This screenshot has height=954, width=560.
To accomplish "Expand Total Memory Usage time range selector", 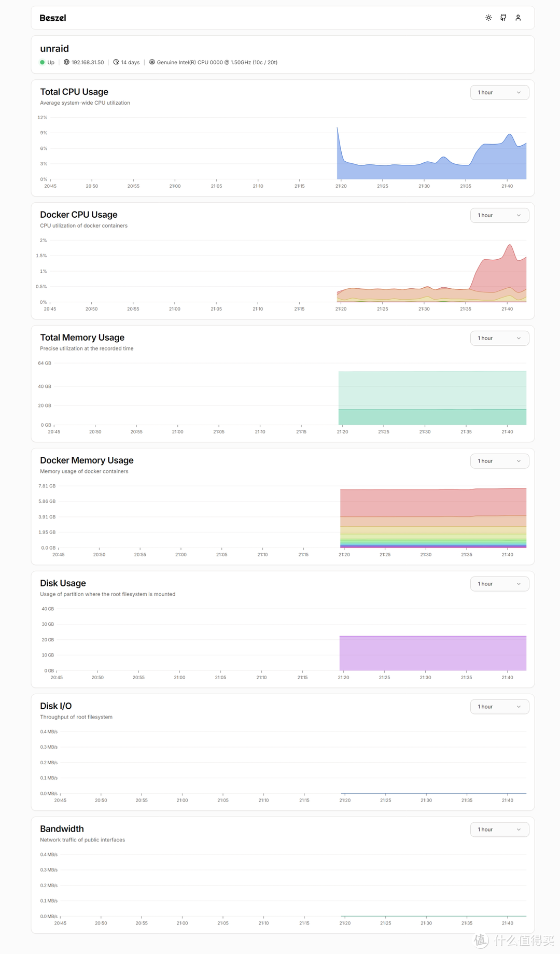I will 499,338.
